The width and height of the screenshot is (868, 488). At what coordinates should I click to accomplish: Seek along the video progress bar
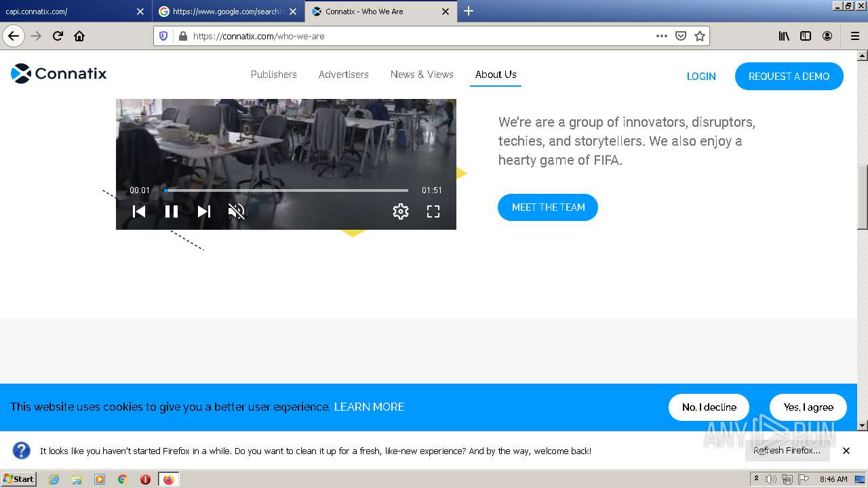pos(286,190)
